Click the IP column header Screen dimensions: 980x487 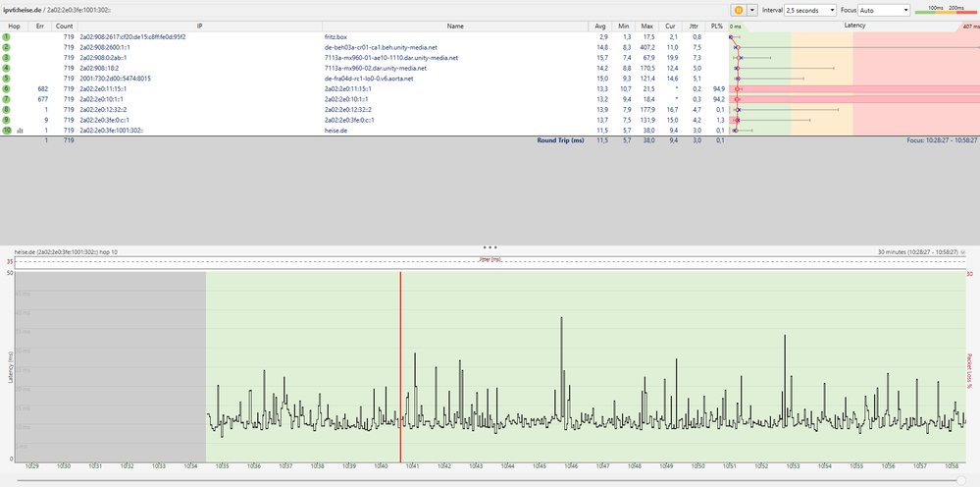(199, 26)
